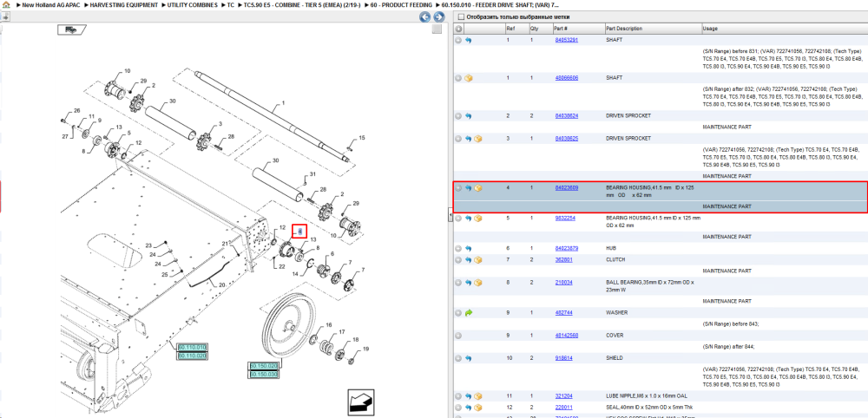This screenshot has height=418, width=868.
Task: Enable 'Отобразить только выбранные метки' checkbox
Action: point(461,17)
